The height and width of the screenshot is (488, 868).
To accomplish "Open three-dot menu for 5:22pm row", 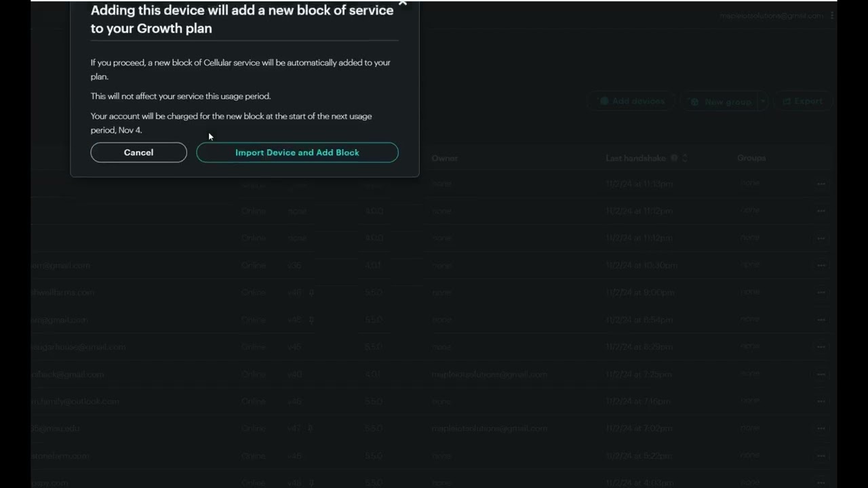I will (x=821, y=455).
